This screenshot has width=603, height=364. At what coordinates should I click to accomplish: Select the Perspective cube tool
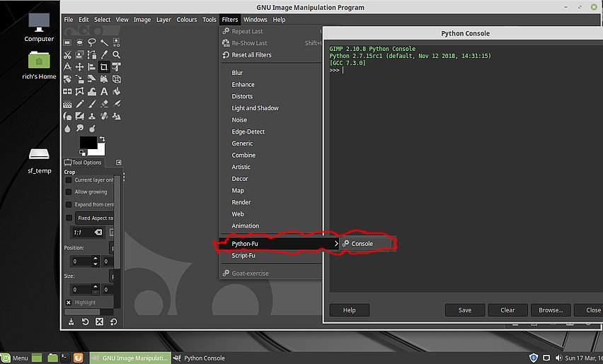click(x=117, y=79)
